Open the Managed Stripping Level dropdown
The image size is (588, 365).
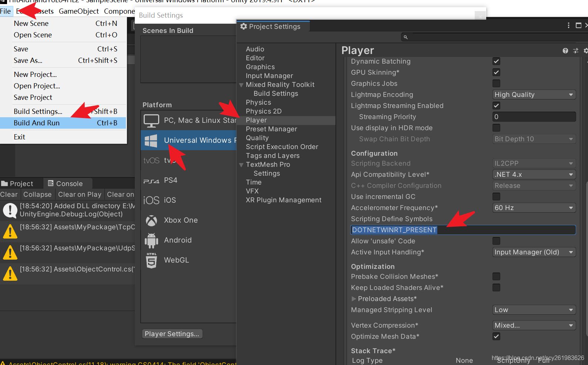pos(534,310)
